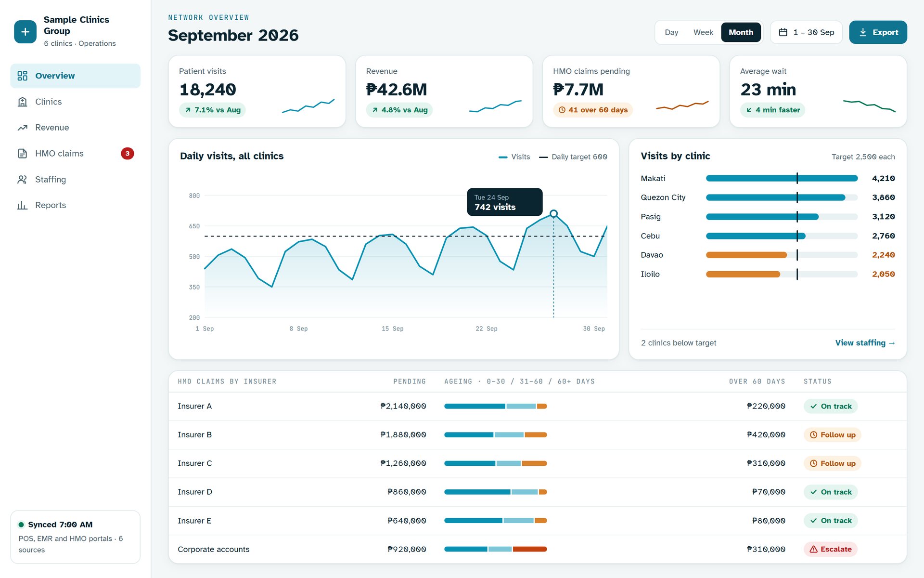Screen dimensions: 924x578
Task: Click the 'Synced 7:00 AM' status
Action: pyautogui.click(x=60, y=525)
